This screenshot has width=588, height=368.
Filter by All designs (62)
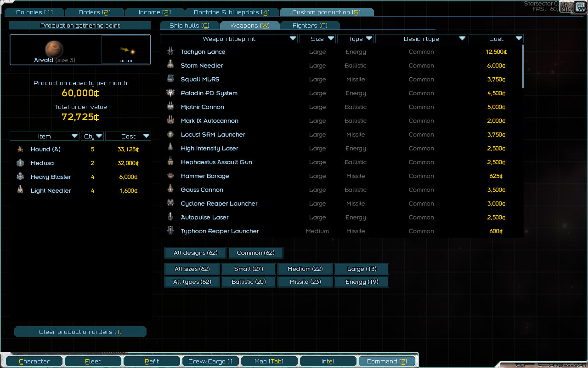[196, 253]
